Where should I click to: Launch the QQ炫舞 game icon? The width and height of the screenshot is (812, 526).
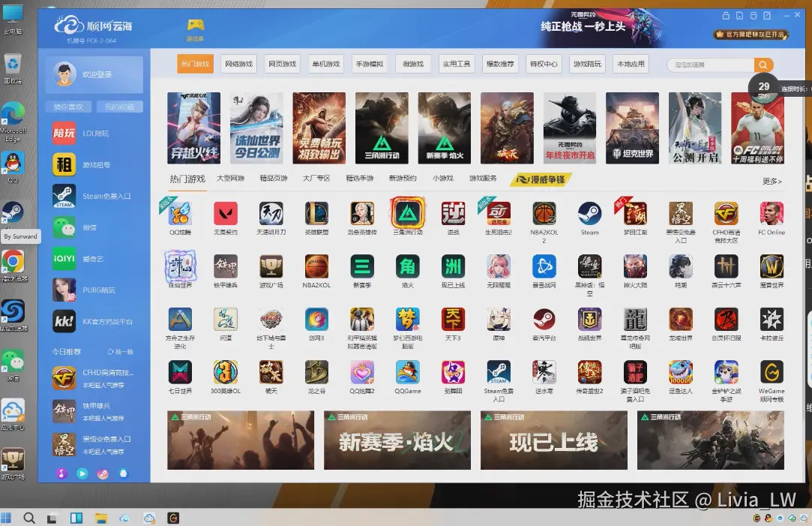pos(180,214)
